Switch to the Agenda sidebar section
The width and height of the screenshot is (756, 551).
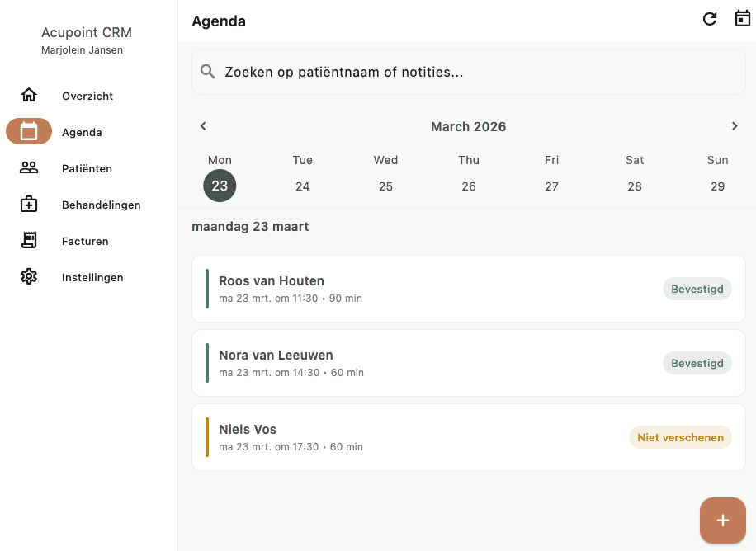click(x=82, y=131)
